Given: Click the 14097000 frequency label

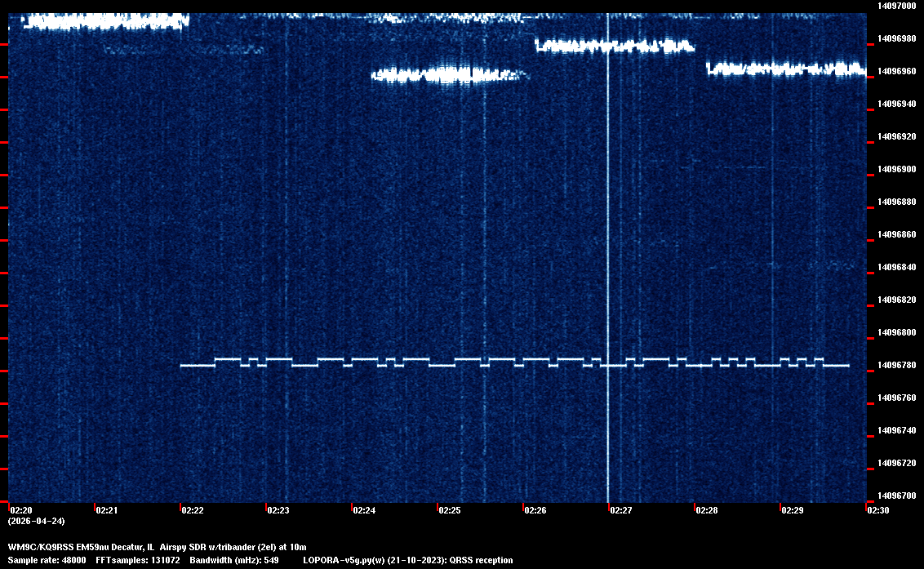Looking at the screenshot, I should coord(896,6).
